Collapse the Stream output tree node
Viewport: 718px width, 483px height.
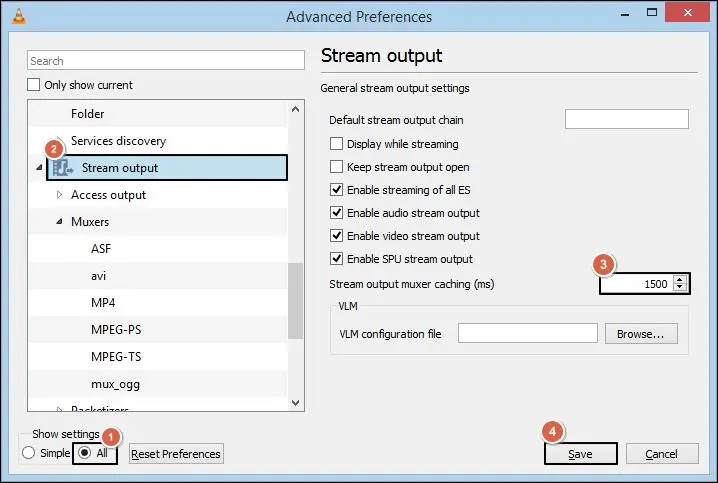coord(39,168)
